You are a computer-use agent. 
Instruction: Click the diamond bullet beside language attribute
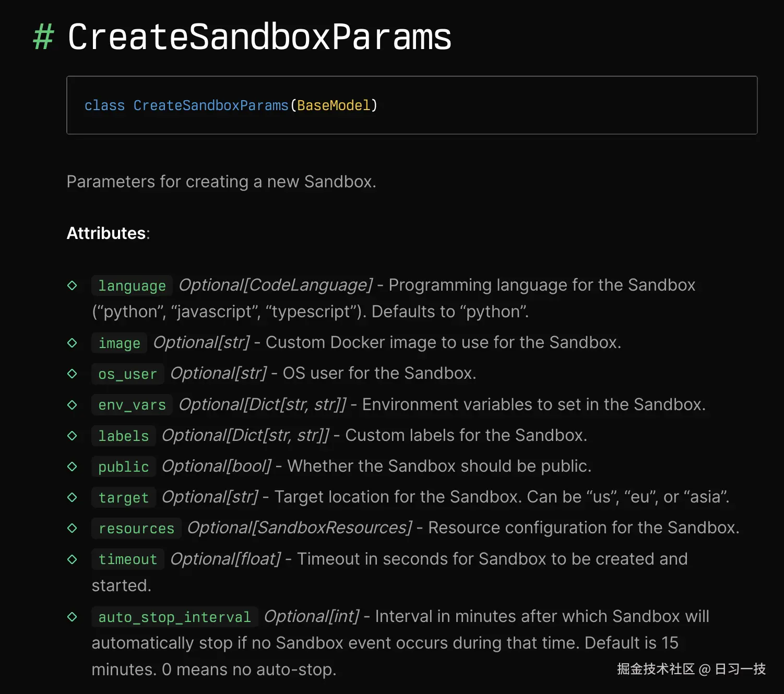73,285
